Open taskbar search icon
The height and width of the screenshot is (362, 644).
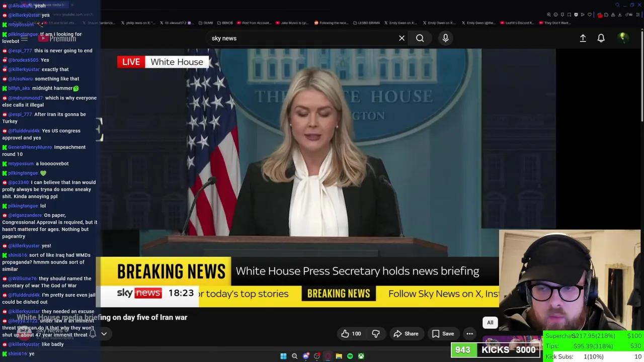point(294,356)
